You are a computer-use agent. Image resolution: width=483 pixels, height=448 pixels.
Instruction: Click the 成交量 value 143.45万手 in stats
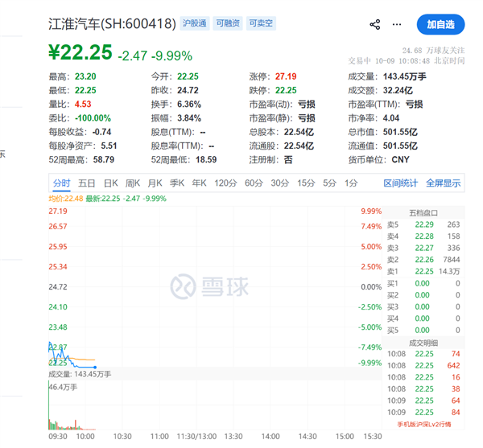404,76
